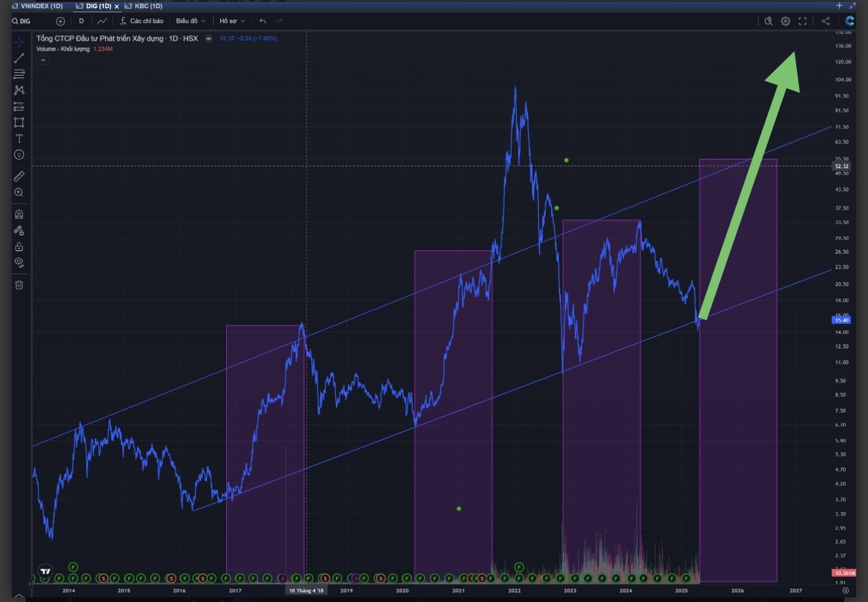Expand the Hồ sơ dropdown
This screenshot has width=868, height=602.
tap(232, 21)
